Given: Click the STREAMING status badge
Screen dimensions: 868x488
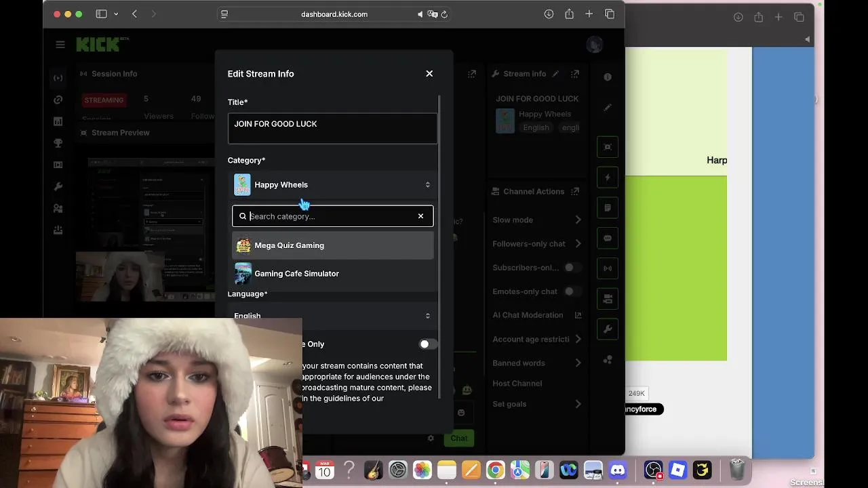Looking at the screenshot, I should click(104, 100).
